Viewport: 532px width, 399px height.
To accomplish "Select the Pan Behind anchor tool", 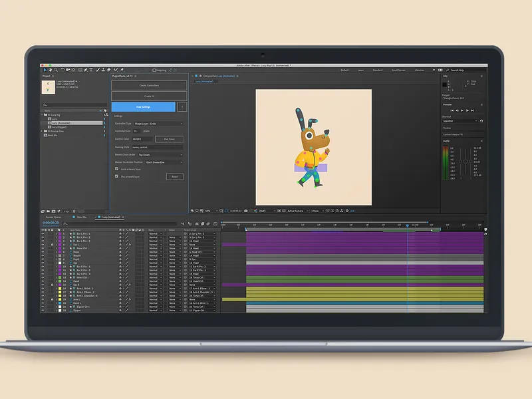I will (73, 70).
